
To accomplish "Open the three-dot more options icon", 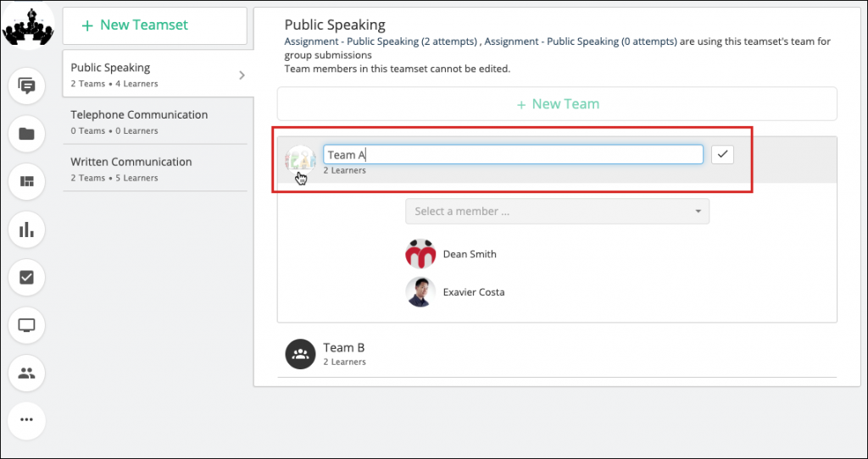I will [x=26, y=421].
